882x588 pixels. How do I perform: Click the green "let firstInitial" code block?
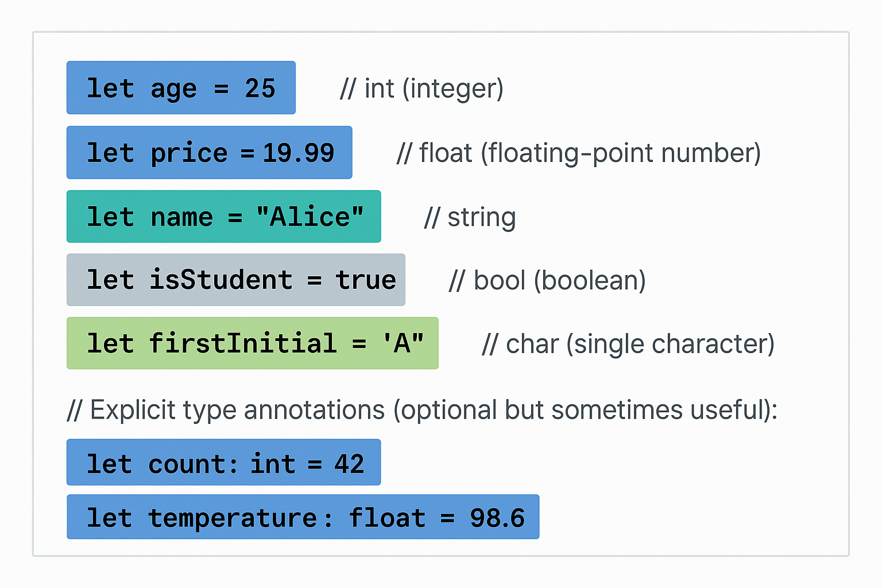[252, 343]
